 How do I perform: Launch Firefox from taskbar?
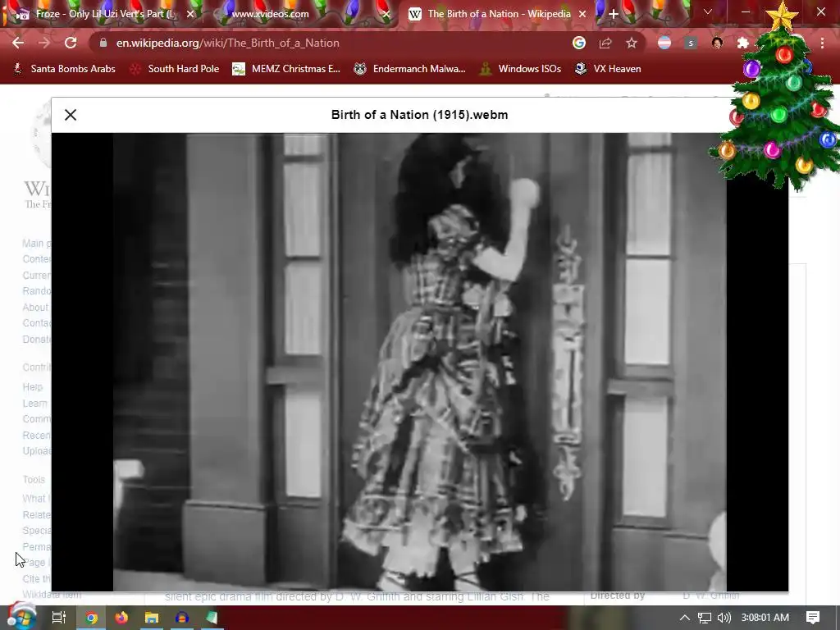coord(121,618)
